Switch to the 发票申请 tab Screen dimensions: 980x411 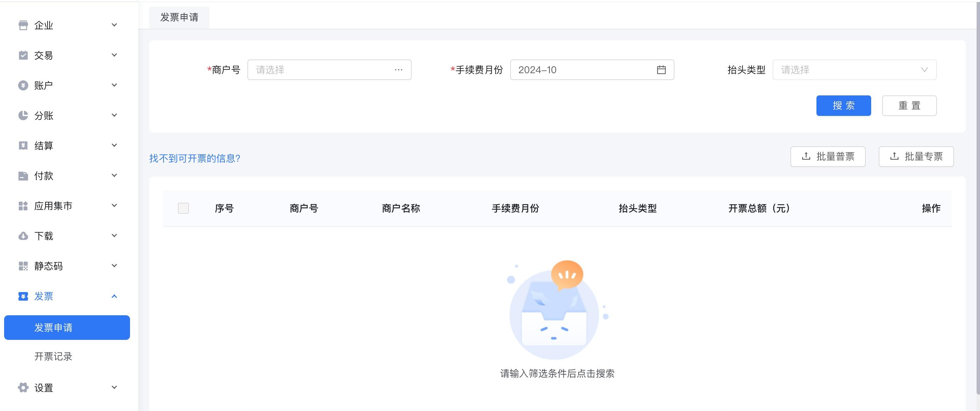coord(179,17)
